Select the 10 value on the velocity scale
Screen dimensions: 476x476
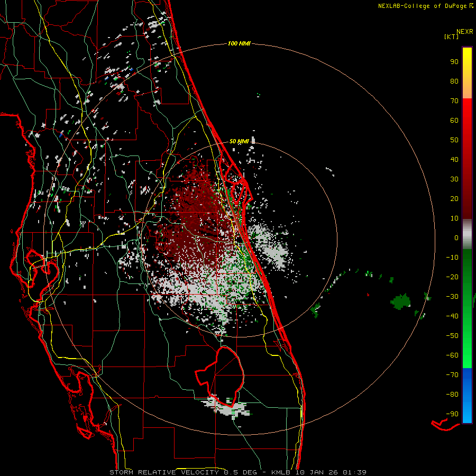click(x=454, y=218)
